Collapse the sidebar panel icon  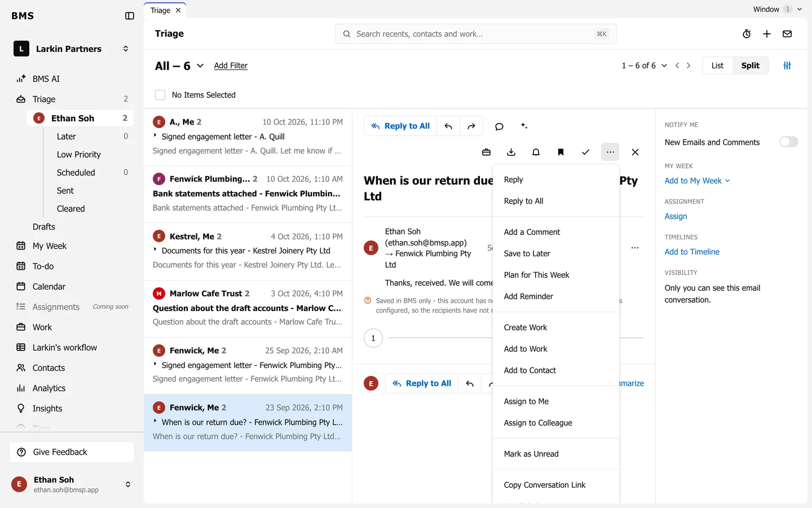[x=130, y=16]
